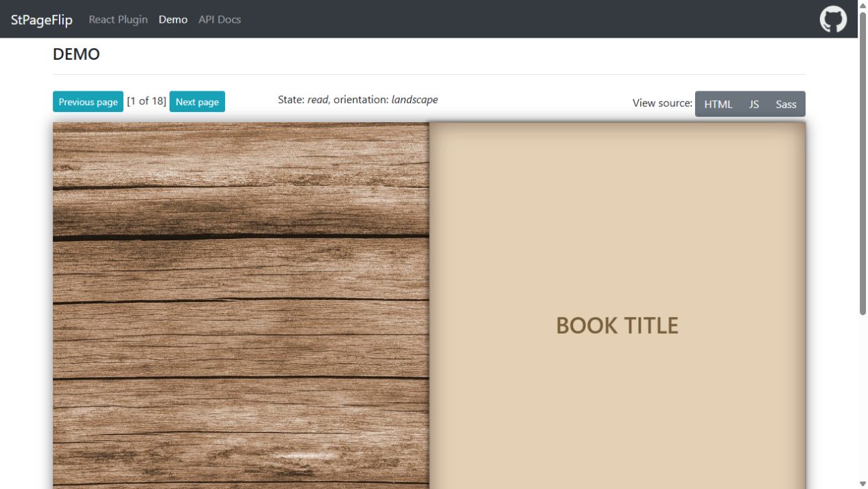This screenshot has width=868, height=489.
Task: Open the GitHub repository icon
Action: [x=833, y=19]
